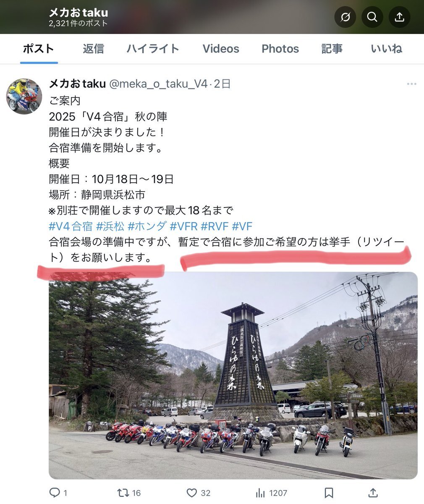This screenshot has height=504, width=424.
Task: Tap the メカおtaku profile avatar
Action: pos(24,96)
